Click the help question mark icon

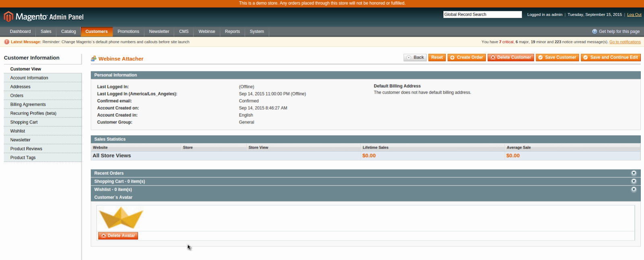594,31
